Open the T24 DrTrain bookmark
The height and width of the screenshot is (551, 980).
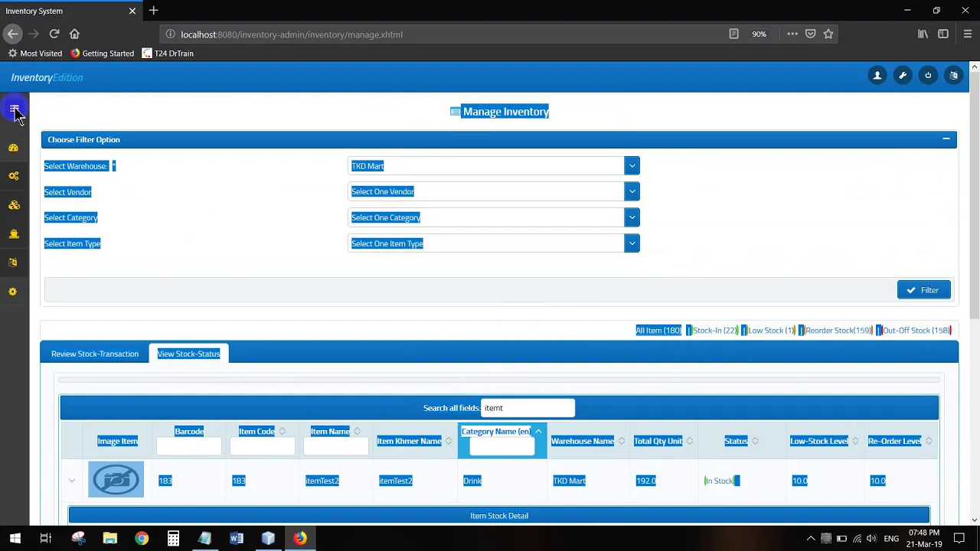coord(168,54)
